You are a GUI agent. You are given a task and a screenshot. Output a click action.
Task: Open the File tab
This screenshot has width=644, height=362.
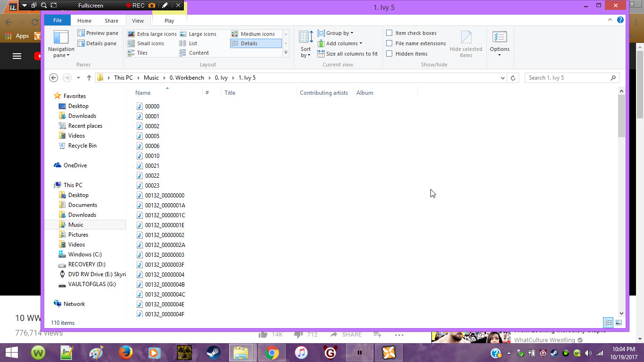pyautogui.click(x=58, y=20)
